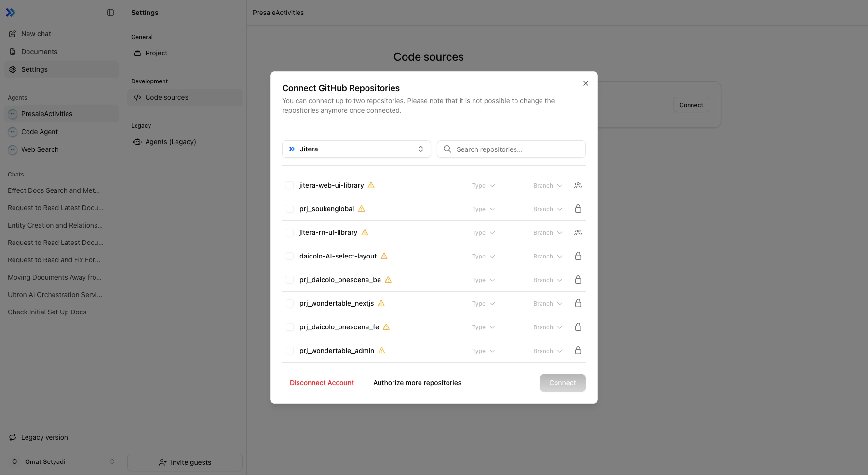Click the warning icon next to jitera-rn-ui-library
Image resolution: width=868 pixels, height=475 pixels.
pyautogui.click(x=365, y=232)
